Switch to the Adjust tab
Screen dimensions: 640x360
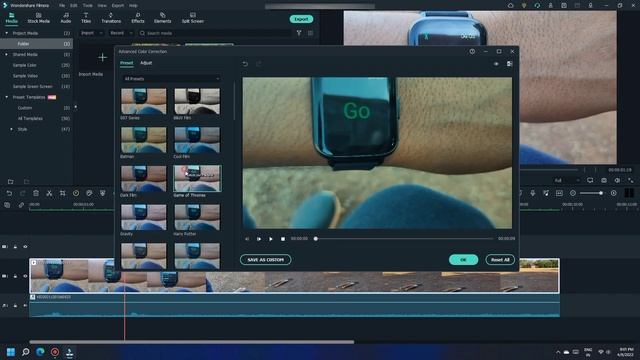[x=146, y=63]
